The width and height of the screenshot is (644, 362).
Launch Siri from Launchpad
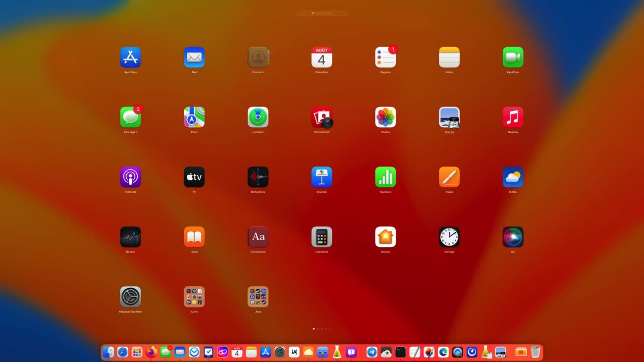pos(513,237)
